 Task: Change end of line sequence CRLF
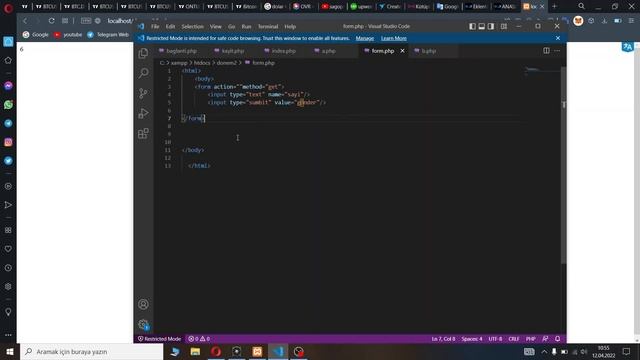coord(514,339)
